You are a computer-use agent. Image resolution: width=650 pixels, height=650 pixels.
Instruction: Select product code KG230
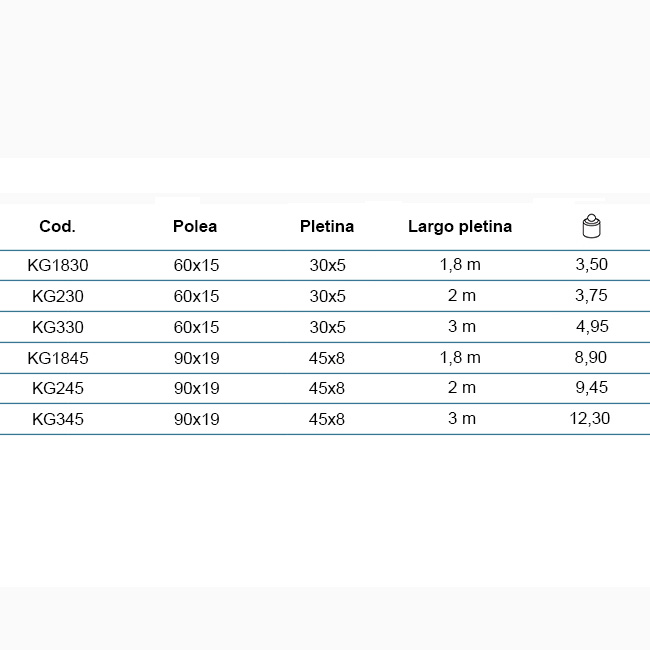pyautogui.click(x=58, y=296)
